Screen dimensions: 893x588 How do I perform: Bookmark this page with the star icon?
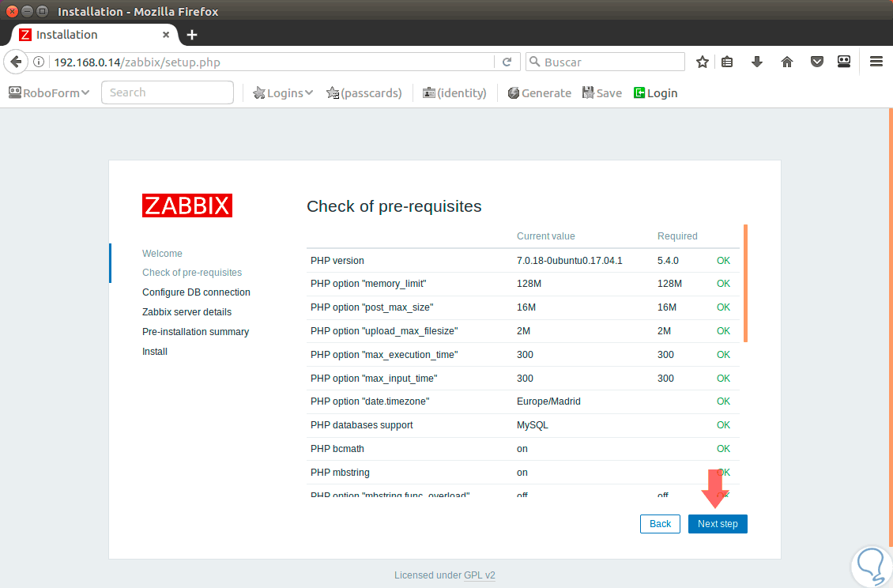click(x=703, y=62)
